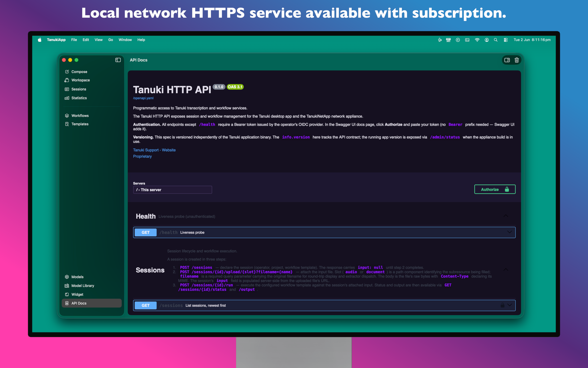Click the GET button for /health
Screen dimensions: 588x368
pyautogui.click(x=146, y=232)
